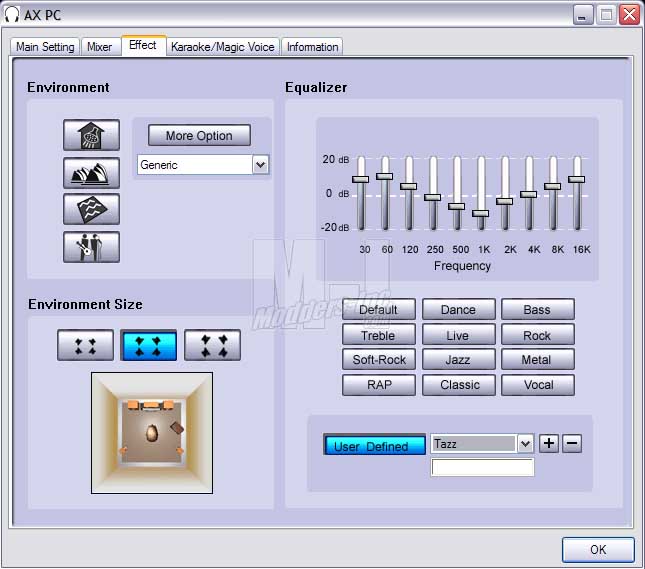Open the Tazz user preset dropdown
Viewport: 645px width, 569px height.
point(525,444)
